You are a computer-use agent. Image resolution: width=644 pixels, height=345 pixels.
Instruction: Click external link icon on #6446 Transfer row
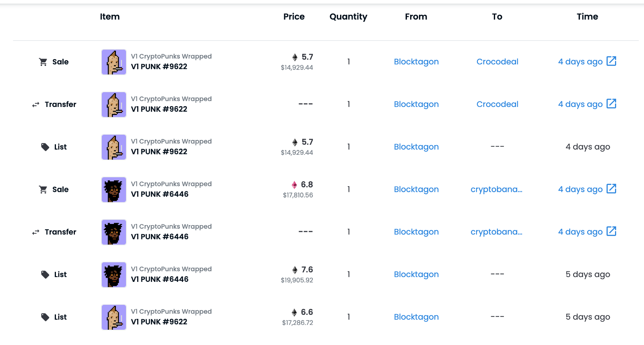[611, 231]
